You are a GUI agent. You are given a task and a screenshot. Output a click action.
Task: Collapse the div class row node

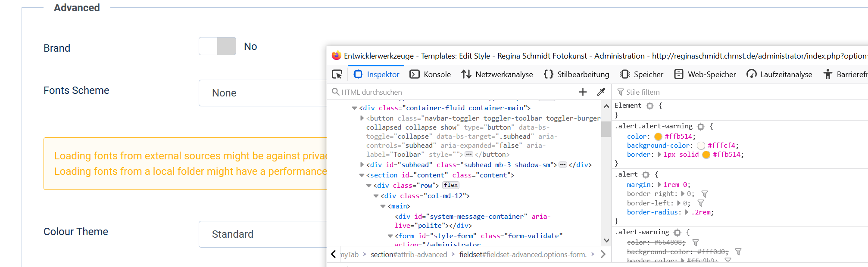(x=368, y=186)
